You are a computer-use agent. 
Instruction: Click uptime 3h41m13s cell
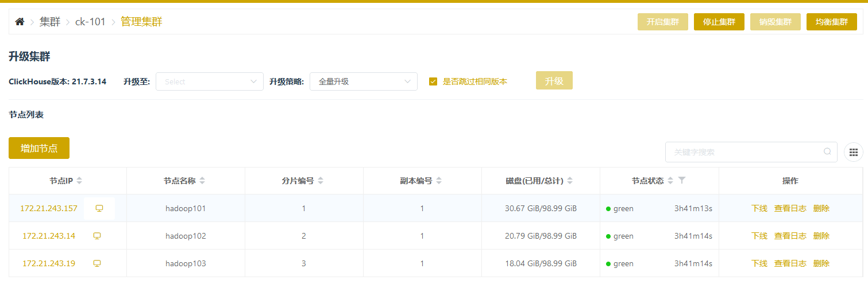(693, 208)
